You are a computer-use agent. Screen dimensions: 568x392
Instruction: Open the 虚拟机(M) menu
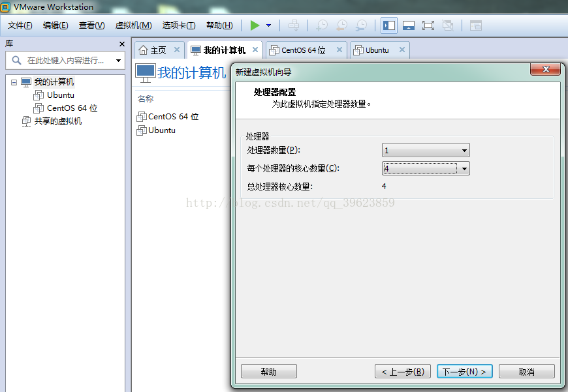click(x=133, y=25)
